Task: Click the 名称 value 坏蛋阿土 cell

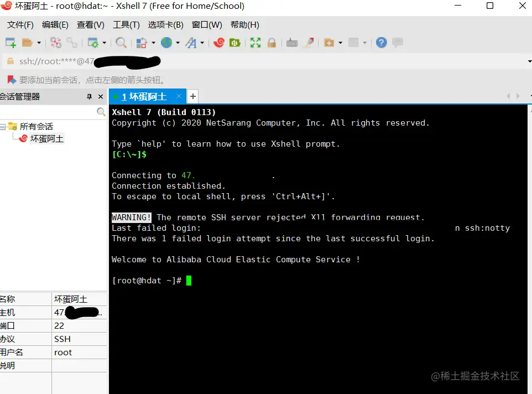Action: pos(80,299)
